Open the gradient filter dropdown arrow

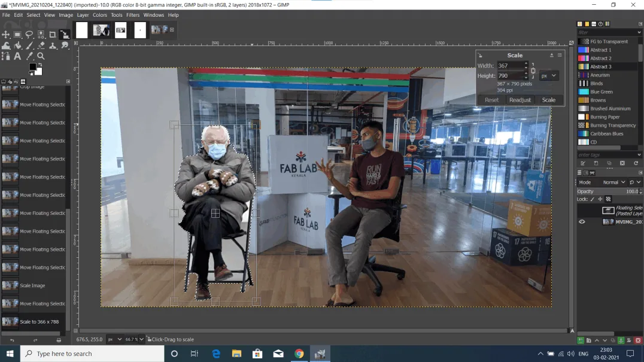click(639, 32)
